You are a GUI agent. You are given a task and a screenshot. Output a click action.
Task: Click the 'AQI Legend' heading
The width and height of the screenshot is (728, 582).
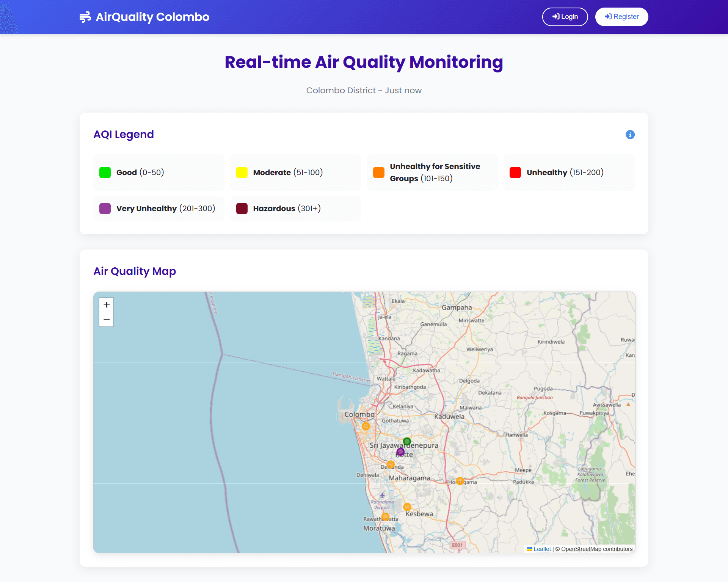pos(124,135)
